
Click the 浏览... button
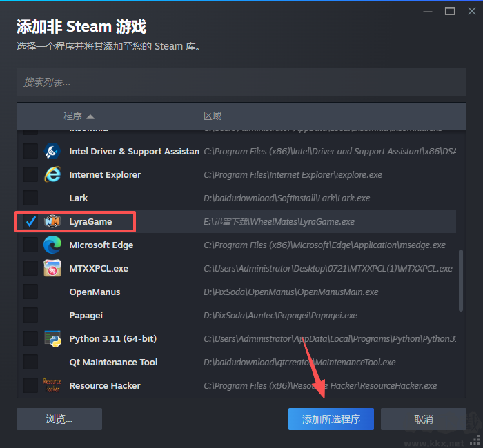[59, 419]
